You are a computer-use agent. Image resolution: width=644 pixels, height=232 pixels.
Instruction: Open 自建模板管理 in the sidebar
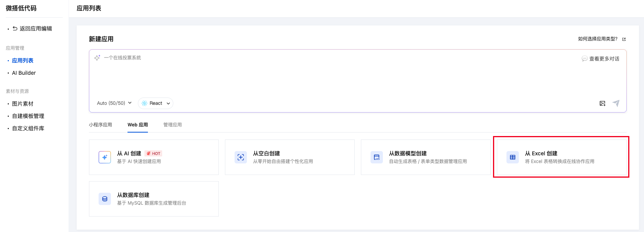point(28,116)
